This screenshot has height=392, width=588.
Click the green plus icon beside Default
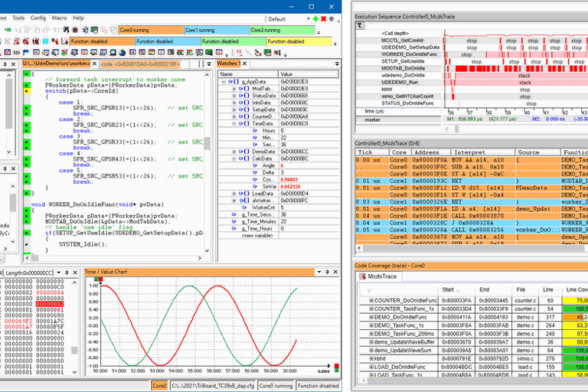(316, 18)
